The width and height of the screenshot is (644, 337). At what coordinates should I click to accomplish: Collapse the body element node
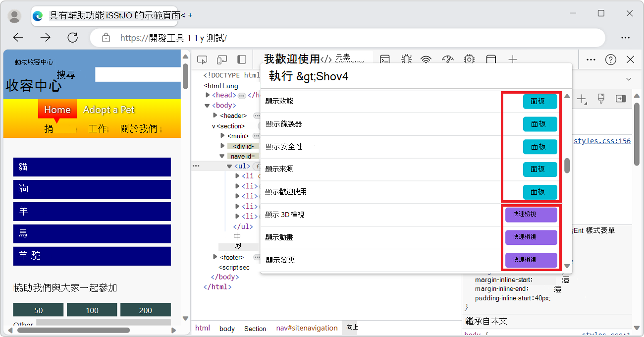click(x=208, y=106)
